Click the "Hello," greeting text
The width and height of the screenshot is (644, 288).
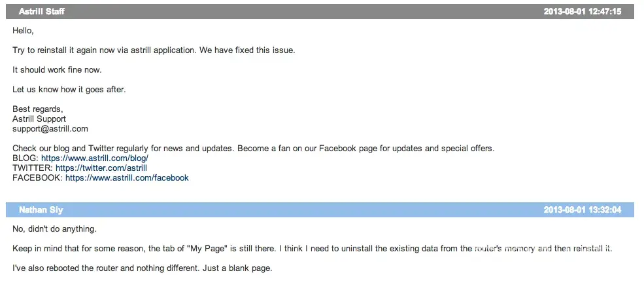coord(23,31)
